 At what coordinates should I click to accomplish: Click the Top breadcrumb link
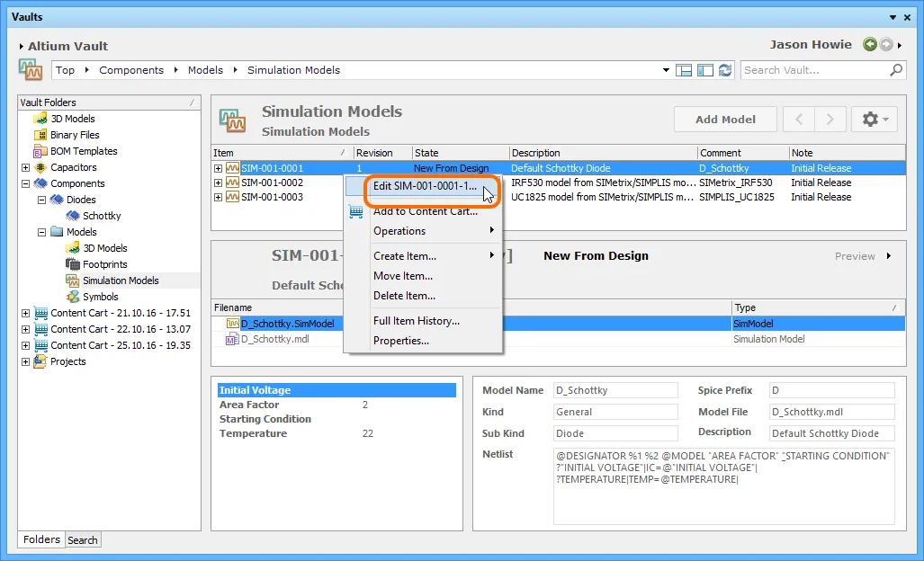click(65, 70)
